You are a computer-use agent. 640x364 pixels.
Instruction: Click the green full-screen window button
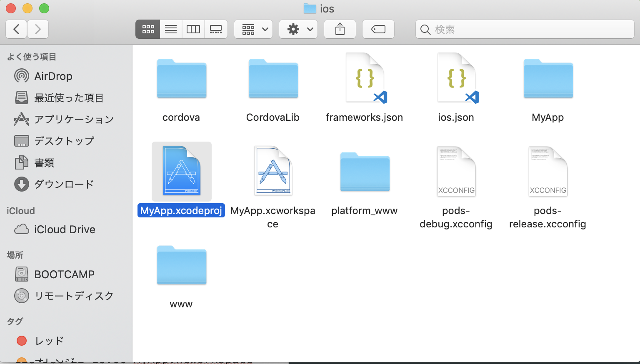pos(44,8)
